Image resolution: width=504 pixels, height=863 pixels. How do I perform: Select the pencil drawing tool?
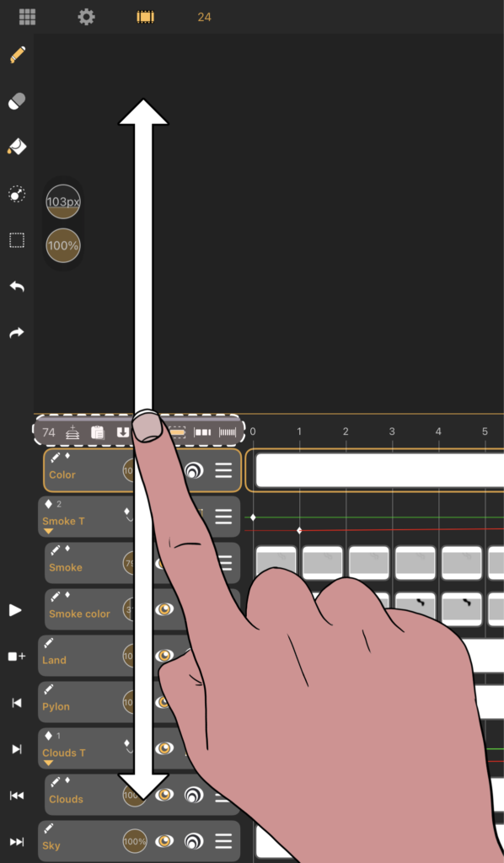[17, 55]
